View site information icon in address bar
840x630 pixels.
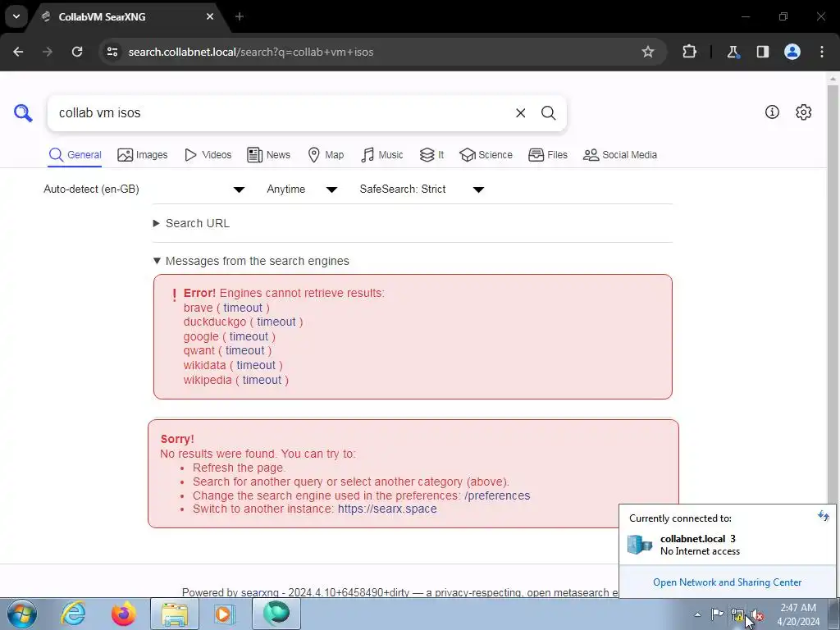[x=112, y=52]
